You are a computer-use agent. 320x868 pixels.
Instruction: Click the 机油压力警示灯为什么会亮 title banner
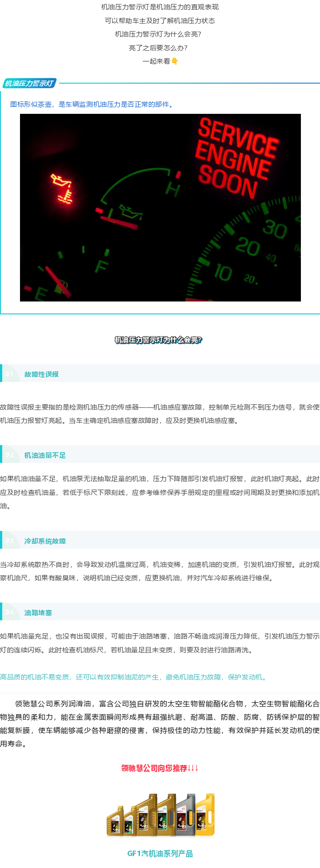pyautogui.click(x=158, y=340)
